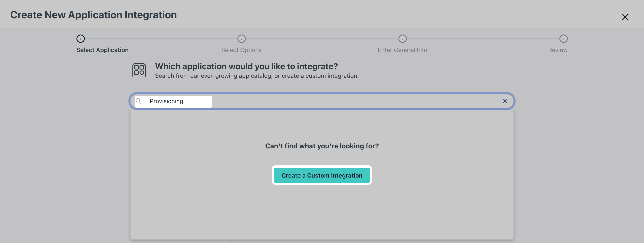Click the small x inside the search bar
The width and height of the screenshot is (644, 243).
click(505, 101)
